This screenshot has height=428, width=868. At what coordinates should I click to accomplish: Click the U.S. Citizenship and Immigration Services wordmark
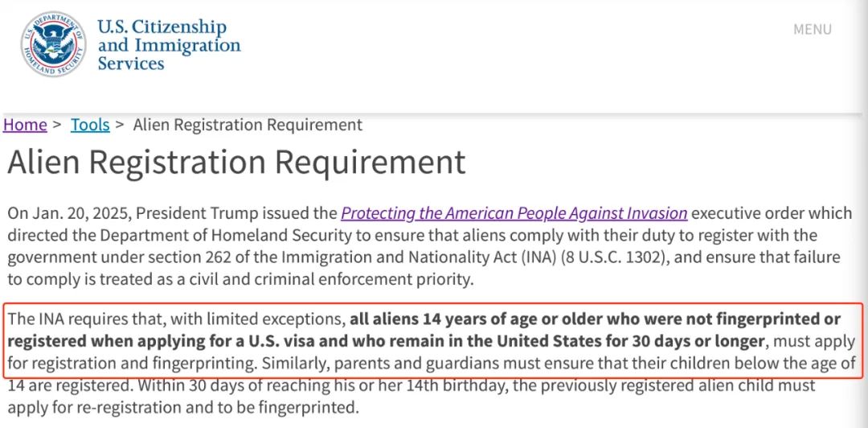[169, 45]
